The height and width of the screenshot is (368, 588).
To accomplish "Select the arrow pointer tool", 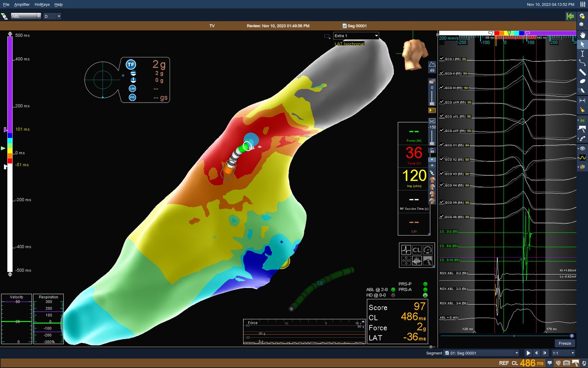I will tap(582, 45).
